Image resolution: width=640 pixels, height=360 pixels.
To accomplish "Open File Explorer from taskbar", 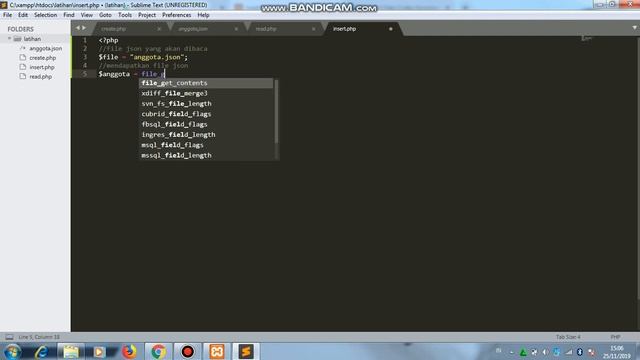I will [71, 351].
